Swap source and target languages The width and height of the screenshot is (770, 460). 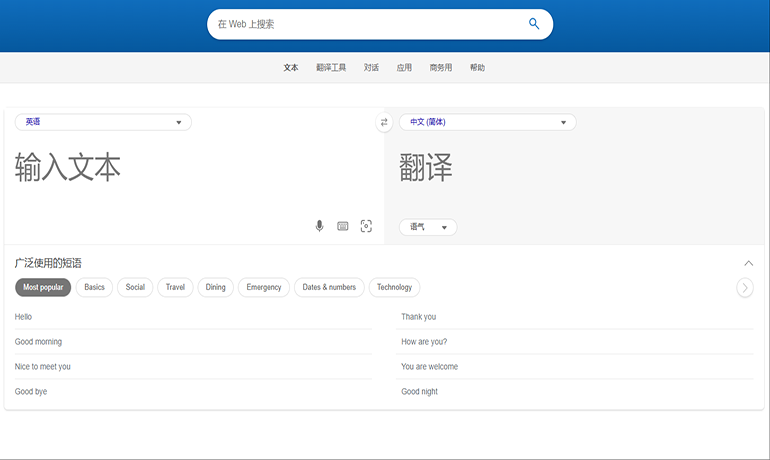click(x=384, y=123)
